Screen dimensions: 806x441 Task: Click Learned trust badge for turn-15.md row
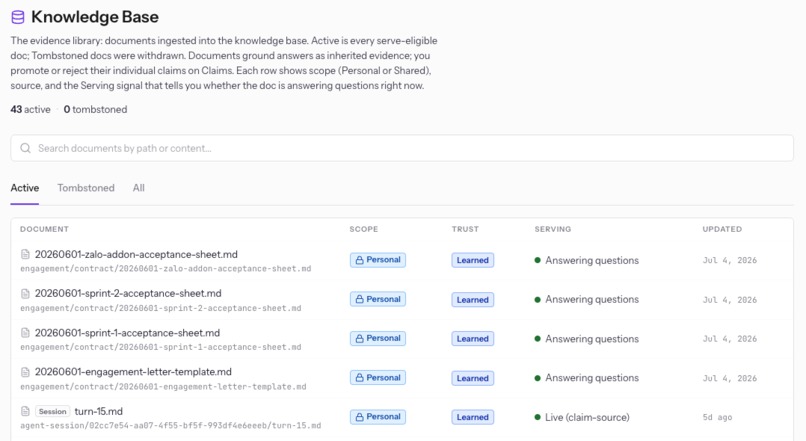point(473,417)
